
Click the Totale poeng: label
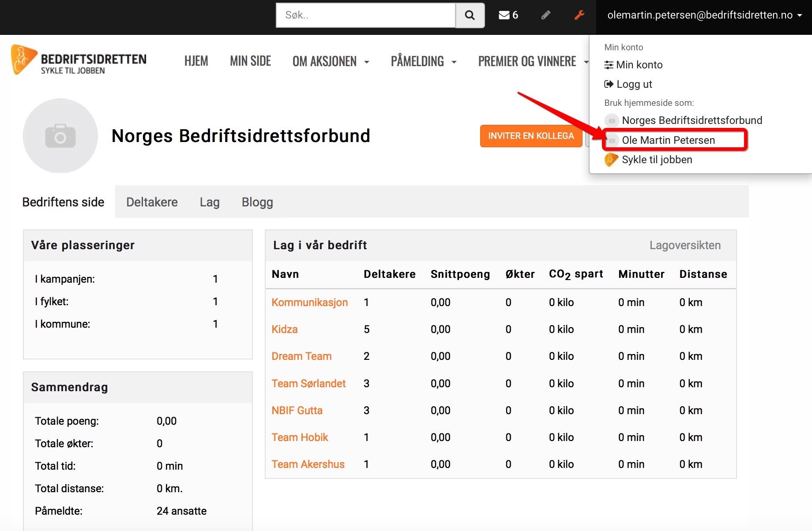point(67,421)
